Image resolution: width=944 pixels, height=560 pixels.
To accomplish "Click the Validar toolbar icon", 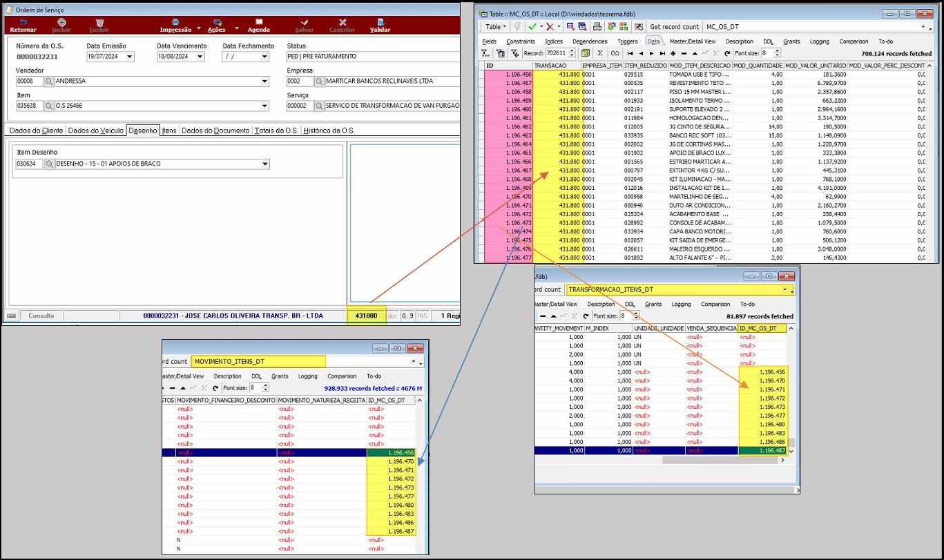I will pyautogui.click(x=380, y=22).
